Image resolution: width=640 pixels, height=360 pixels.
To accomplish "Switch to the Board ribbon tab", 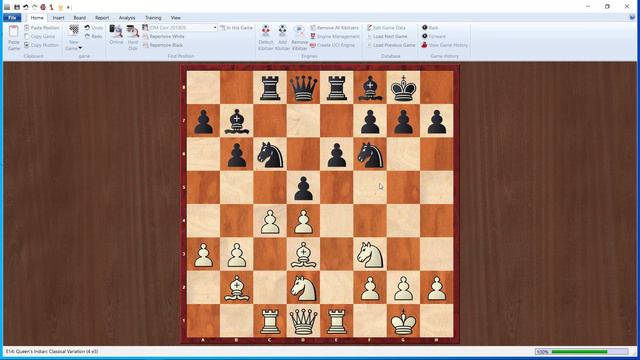I will 80,18.
